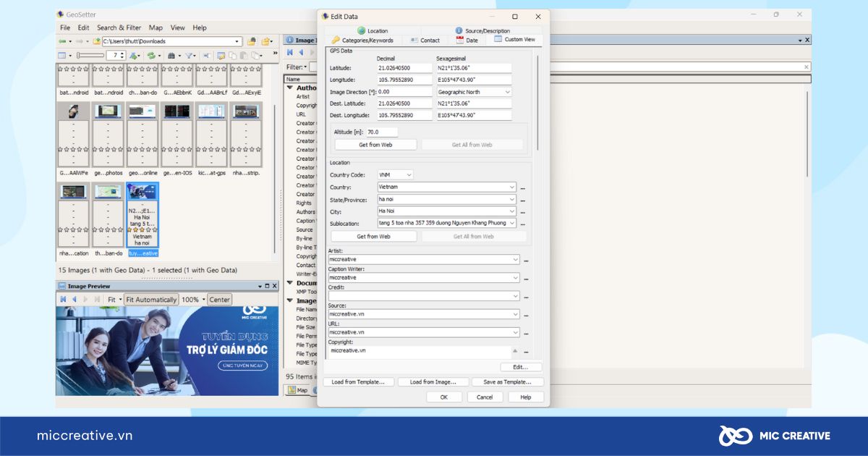
Task: Click Get from Web under GPS Data
Action: [375, 145]
